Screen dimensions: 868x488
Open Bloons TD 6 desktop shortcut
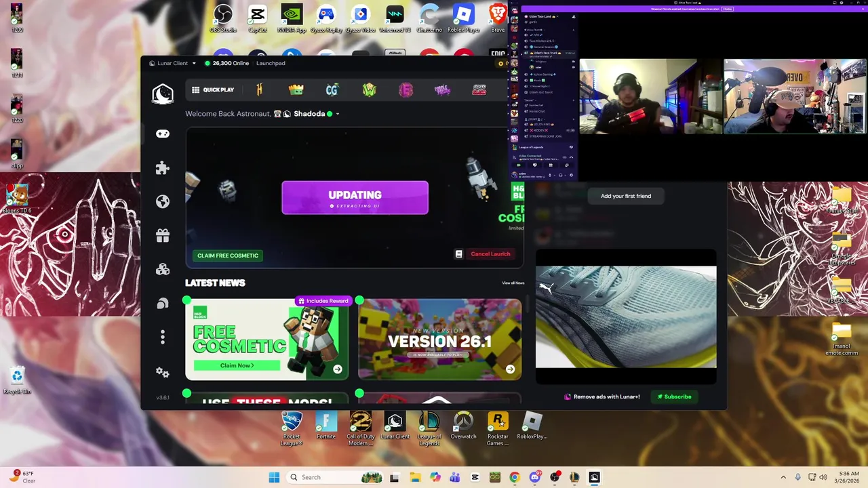[x=17, y=199]
